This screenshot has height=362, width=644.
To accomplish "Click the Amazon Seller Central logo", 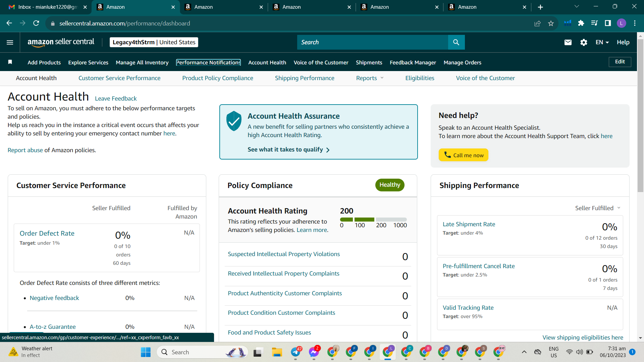I will [61, 42].
